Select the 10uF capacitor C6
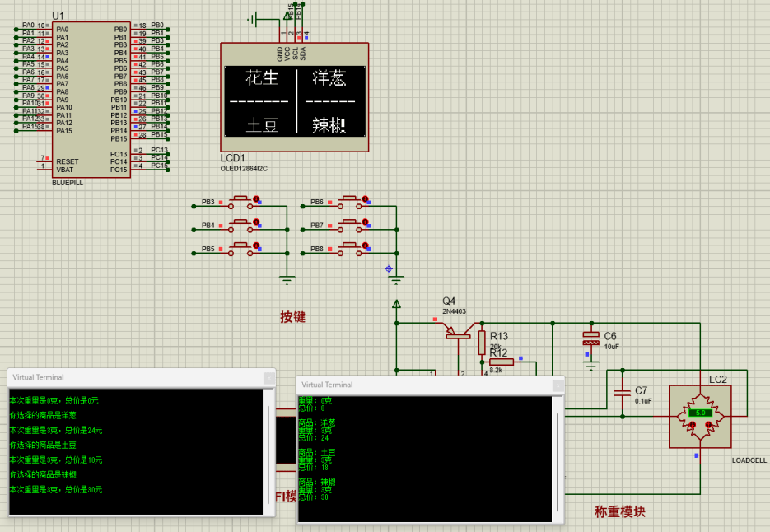Screen dimensions: 770x532 click(x=591, y=336)
